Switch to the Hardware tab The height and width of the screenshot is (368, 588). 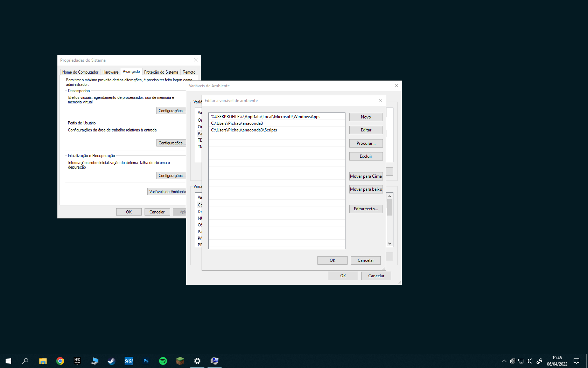pos(110,72)
